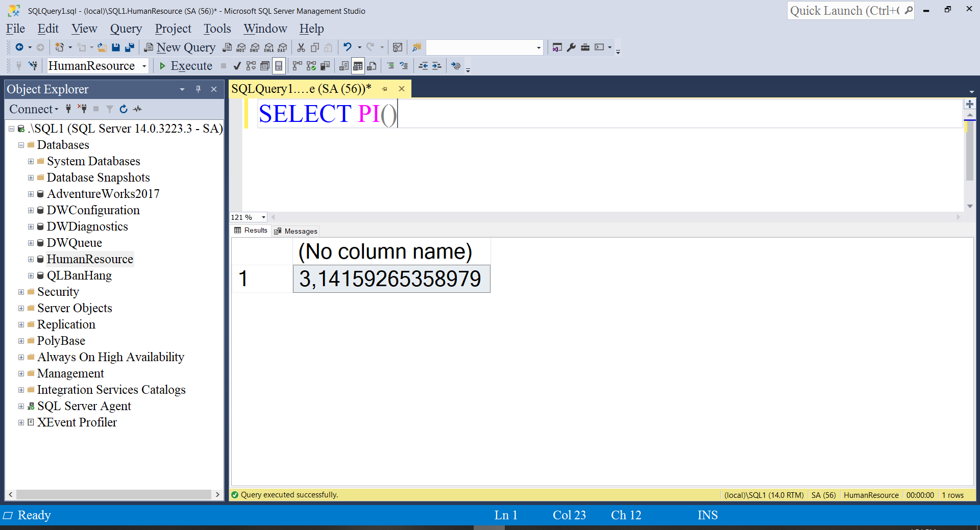Click the Cut scissors icon

pyautogui.click(x=301, y=47)
